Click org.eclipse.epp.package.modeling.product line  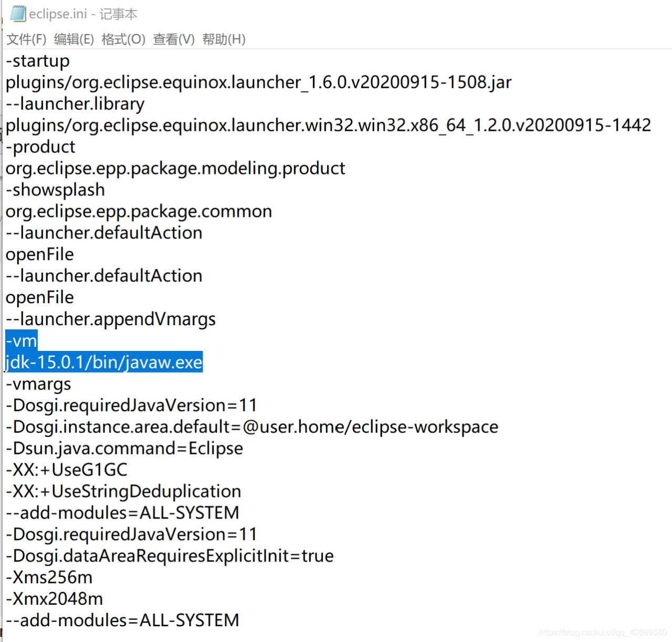click(x=175, y=169)
